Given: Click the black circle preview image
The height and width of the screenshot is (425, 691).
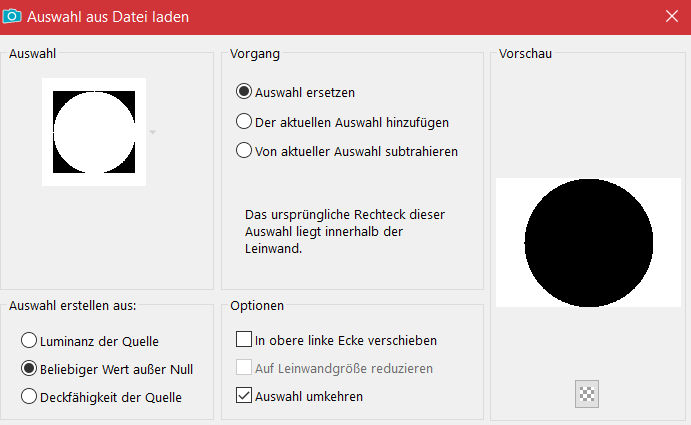Looking at the screenshot, I should click(588, 243).
